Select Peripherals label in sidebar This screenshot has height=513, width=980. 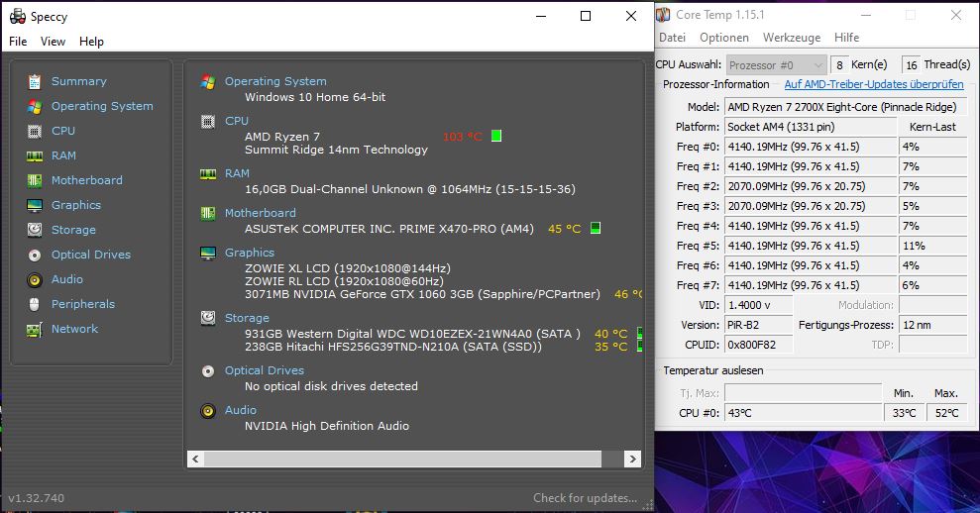click(83, 304)
